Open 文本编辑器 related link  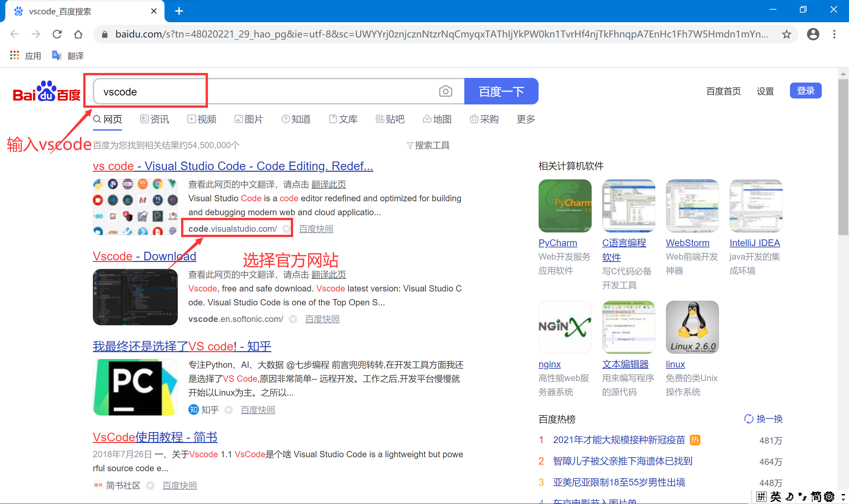click(625, 364)
